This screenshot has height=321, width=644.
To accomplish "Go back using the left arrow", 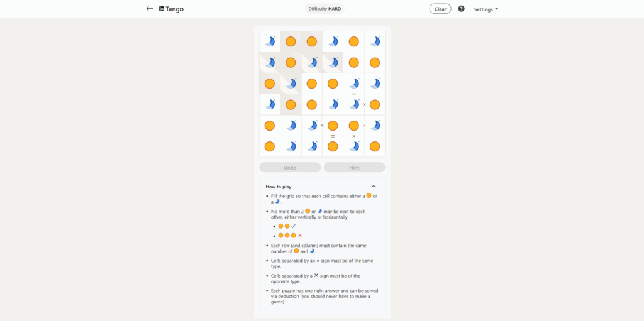I will pos(150,9).
